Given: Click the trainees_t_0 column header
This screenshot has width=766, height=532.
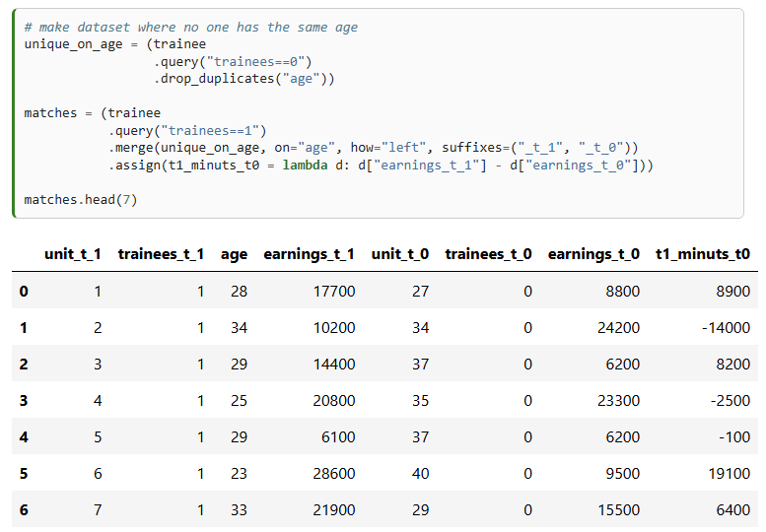Looking at the screenshot, I should click(488, 254).
